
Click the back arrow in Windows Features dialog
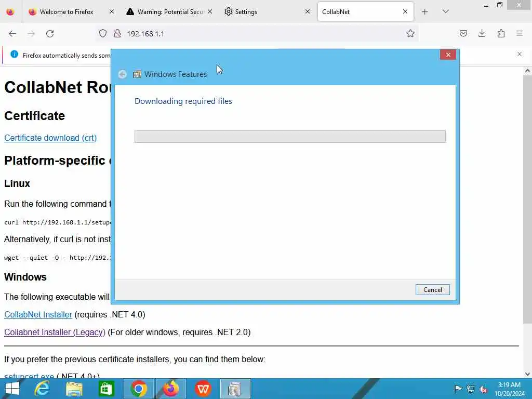click(123, 74)
